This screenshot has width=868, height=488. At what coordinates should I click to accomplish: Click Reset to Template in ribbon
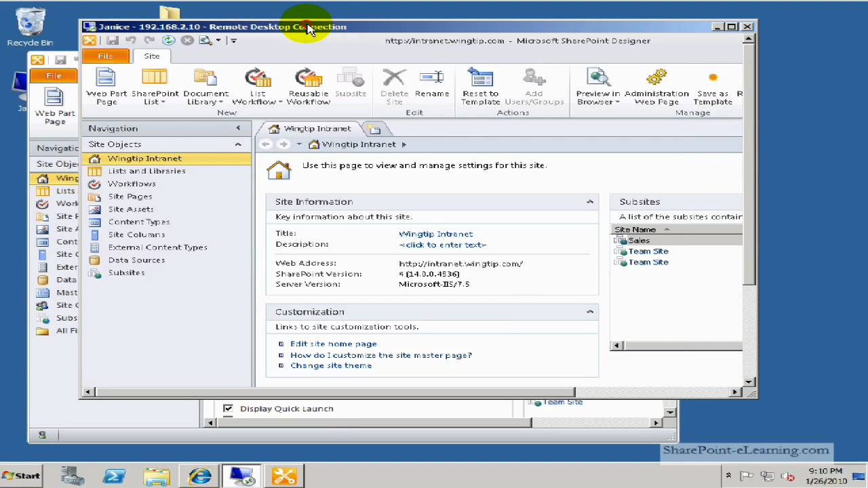tap(480, 87)
